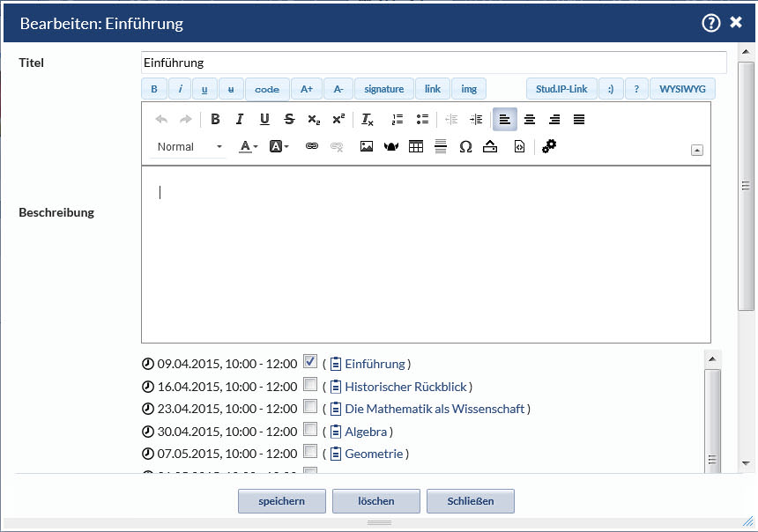Uncheck the 09.04.2015 Einführung date checkbox

pyautogui.click(x=309, y=361)
